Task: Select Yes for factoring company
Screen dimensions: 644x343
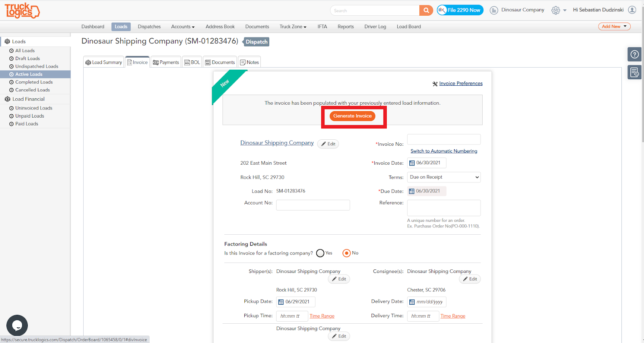Action: point(320,253)
